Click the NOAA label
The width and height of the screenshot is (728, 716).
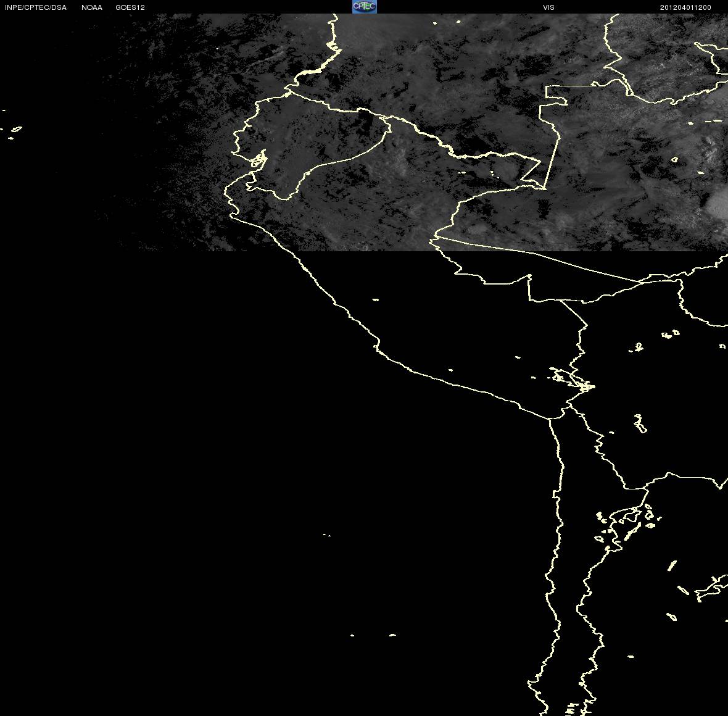coord(92,7)
